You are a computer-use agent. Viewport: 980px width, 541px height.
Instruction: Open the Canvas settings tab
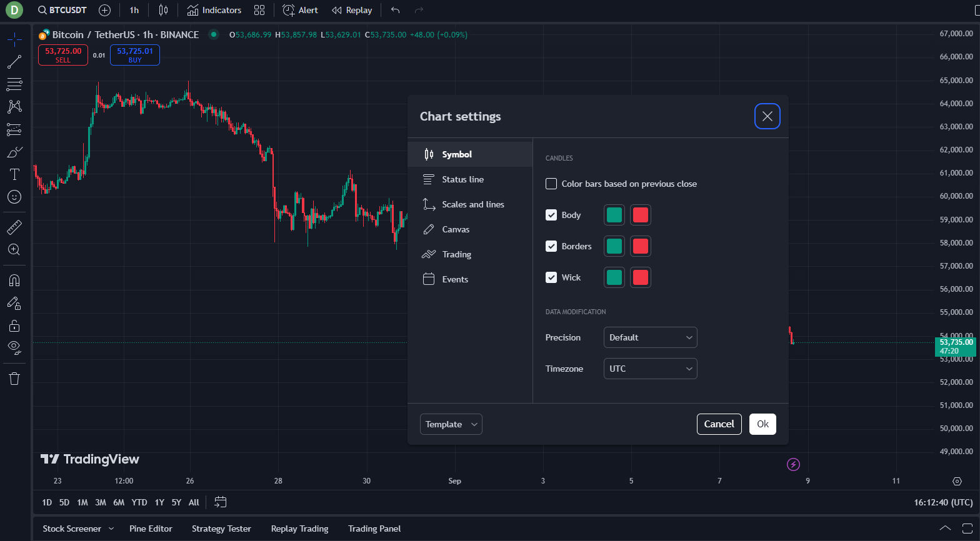click(x=470, y=229)
